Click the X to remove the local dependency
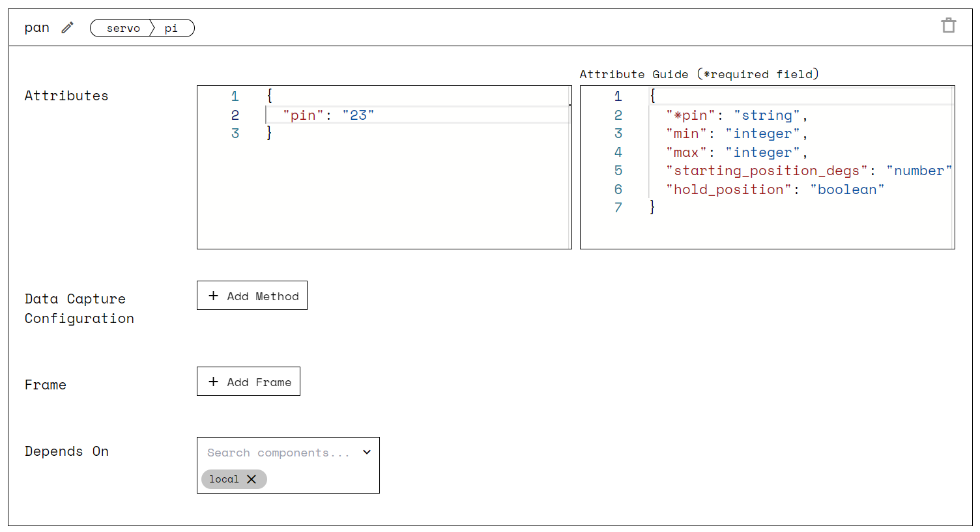 (x=252, y=479)
